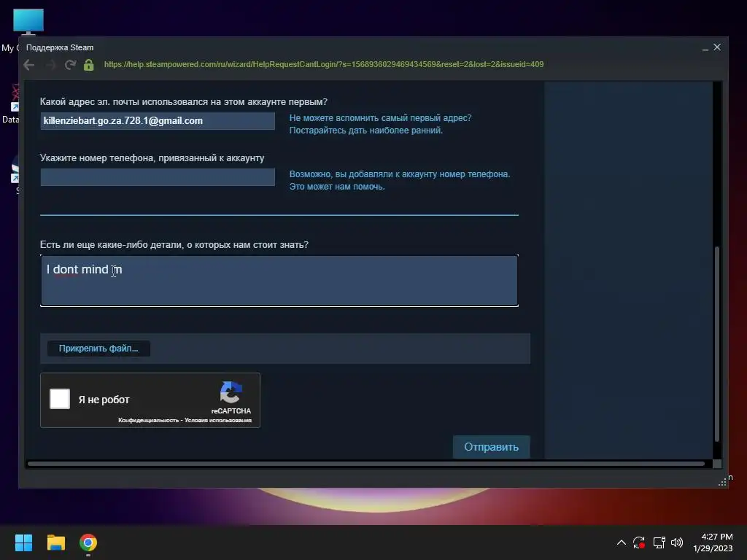Click the Прикрепить файл button
Image resolution: width=747 pixels, height=560 pixels.
[x=98, y=349]
